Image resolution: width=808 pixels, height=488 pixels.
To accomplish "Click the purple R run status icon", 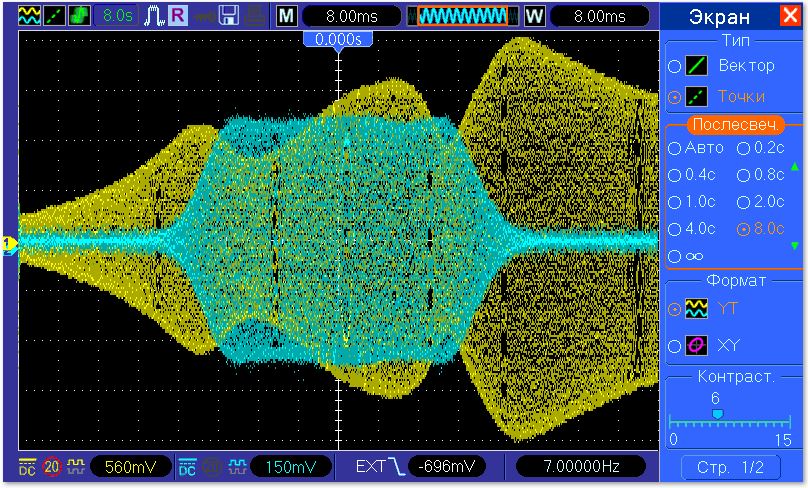I will (178, 16).
